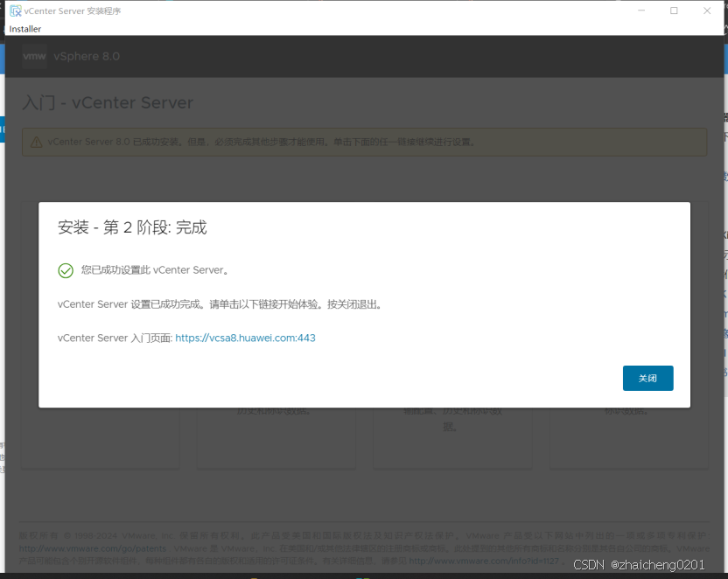Click the yellow warning triangle icon
The image size is (728, 579).
click(36, 143)
